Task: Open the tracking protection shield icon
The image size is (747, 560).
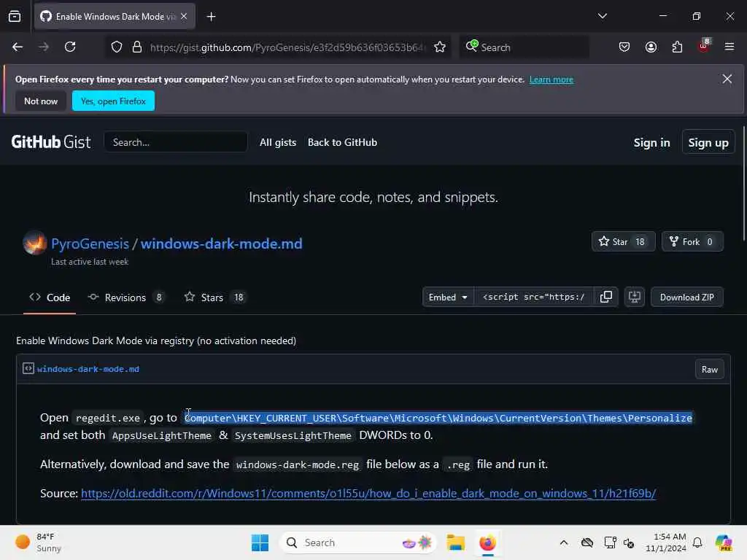Action: (x=117, y=47)
